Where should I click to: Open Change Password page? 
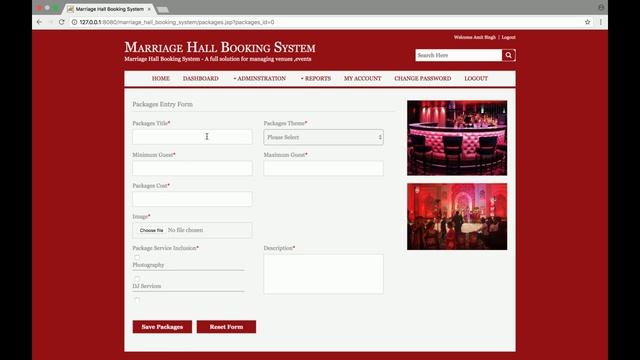pos(422,78)
